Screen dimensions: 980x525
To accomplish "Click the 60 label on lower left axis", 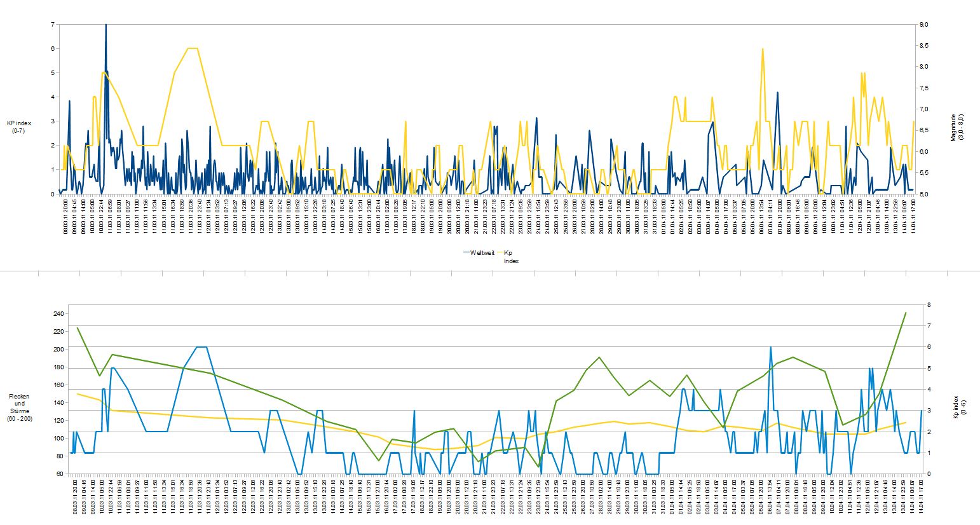I will point(60,474).
